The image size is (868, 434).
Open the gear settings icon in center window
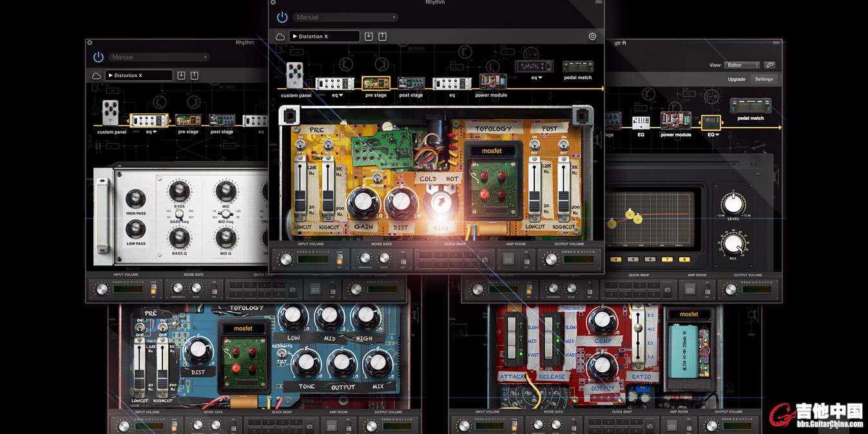click(592, 37)
